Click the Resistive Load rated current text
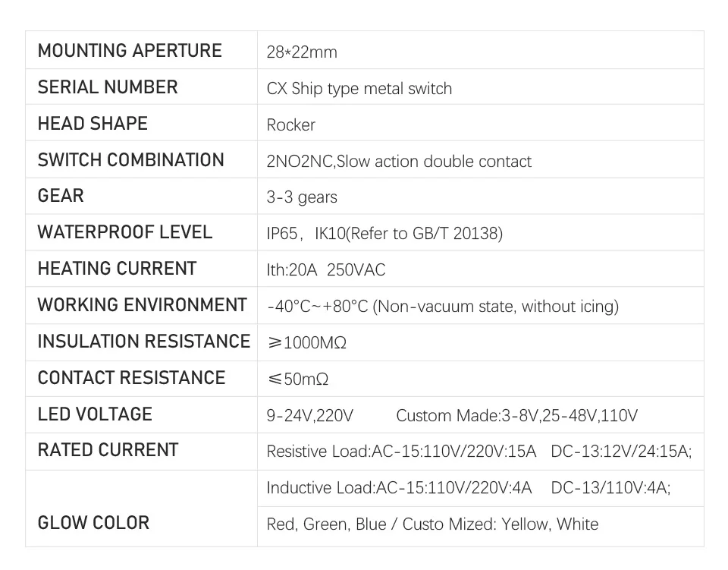 [401, 452]
